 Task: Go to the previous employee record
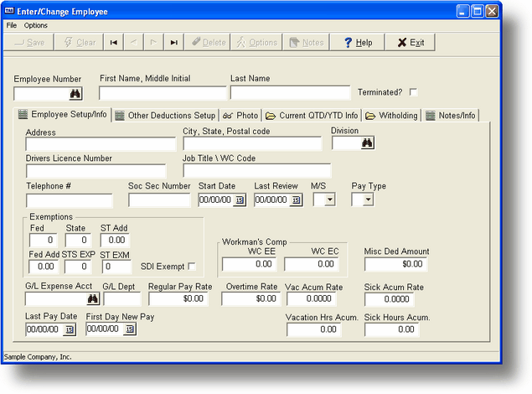134,43
